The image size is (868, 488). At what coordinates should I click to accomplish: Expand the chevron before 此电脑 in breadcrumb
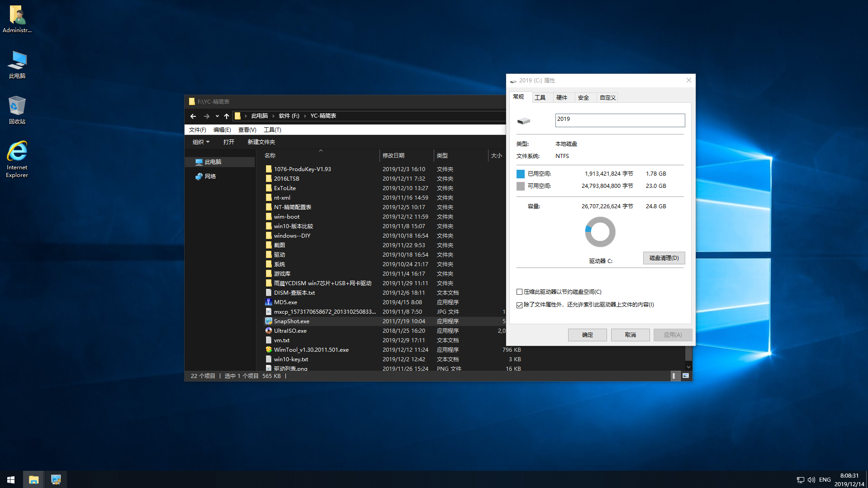coord(246,116)
